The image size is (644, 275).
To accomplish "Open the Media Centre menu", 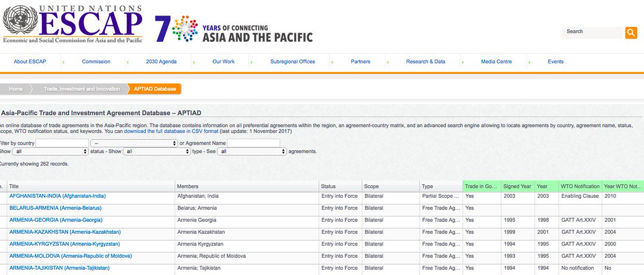I will (x=496, y=62).
